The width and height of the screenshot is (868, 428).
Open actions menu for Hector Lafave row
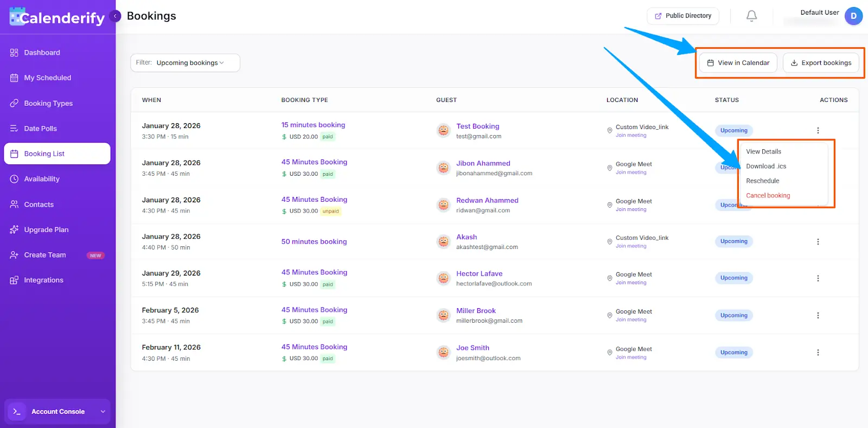(818, 278)
